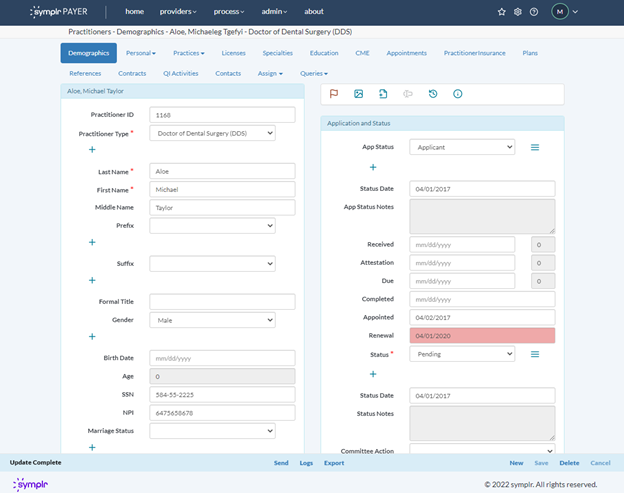Switch to the Licenses tab
The height and width of the screenshot is (493, 624).
click(234, 53)
